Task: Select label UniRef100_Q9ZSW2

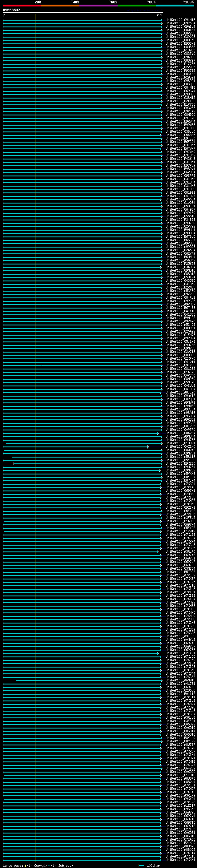Action: point(180,508)
